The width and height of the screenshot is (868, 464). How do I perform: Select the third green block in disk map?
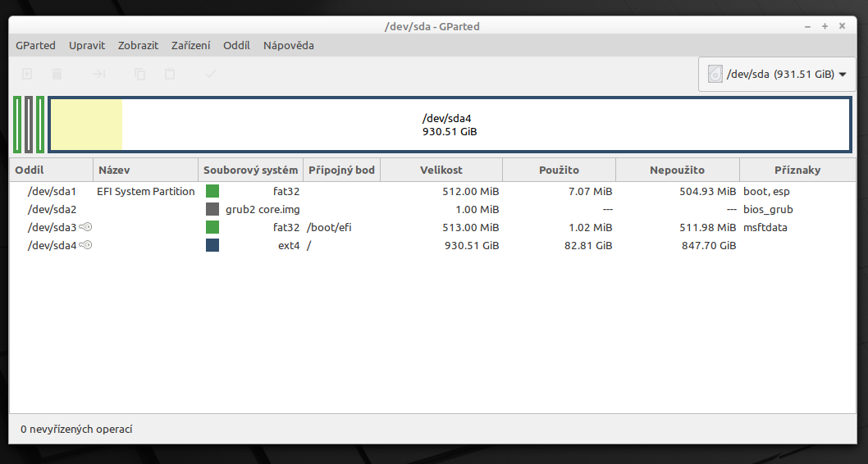(40, 125)
